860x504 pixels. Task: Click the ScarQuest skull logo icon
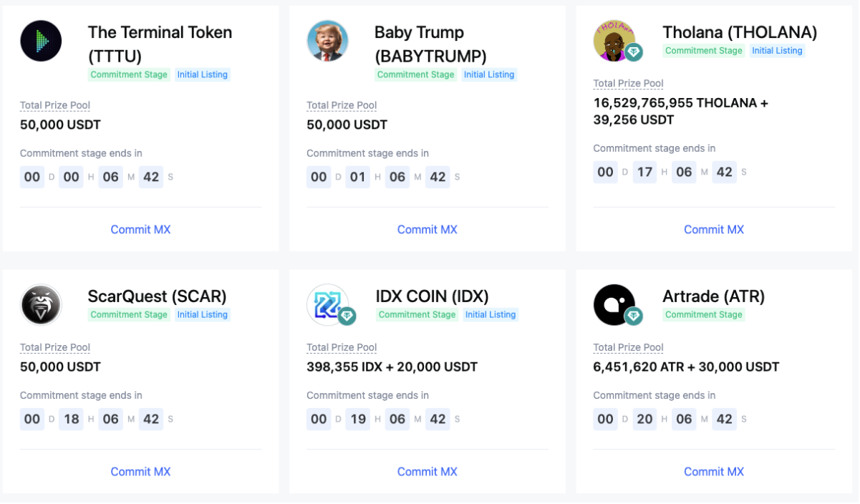coord(41,305)
